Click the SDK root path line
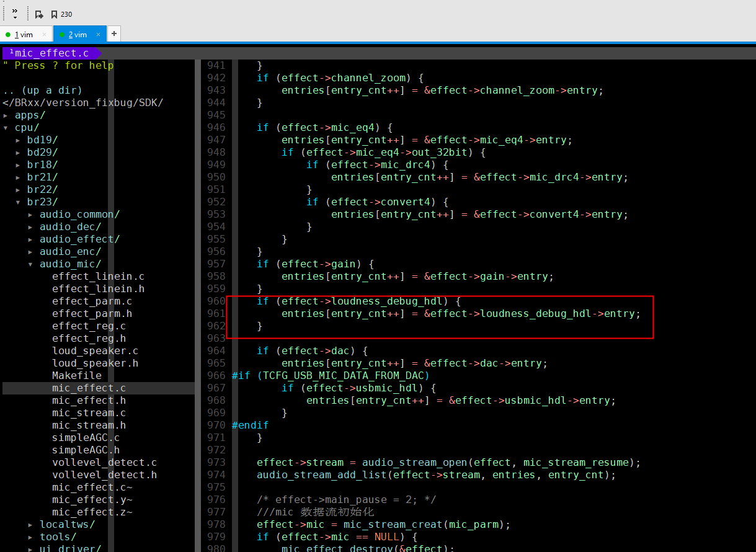Viewport: 756px width, 552px height. [x=82, y=103]
